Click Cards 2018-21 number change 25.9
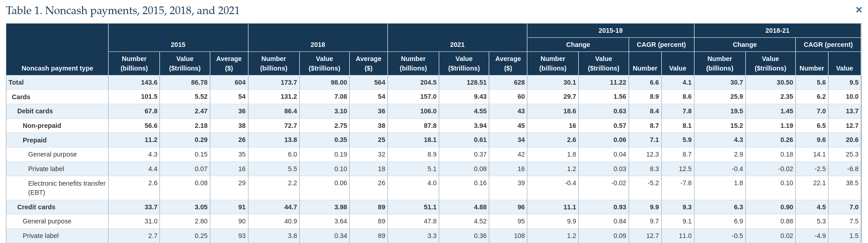Image resolution: width=868 pixels, height=243 pixels. pyautogui.click(x=736, y=97)
